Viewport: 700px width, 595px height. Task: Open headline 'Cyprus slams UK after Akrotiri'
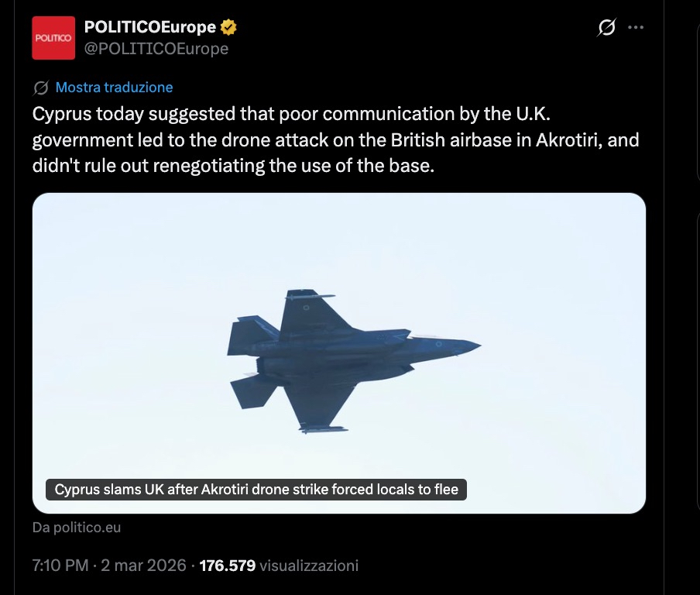[x=256, y=490]
